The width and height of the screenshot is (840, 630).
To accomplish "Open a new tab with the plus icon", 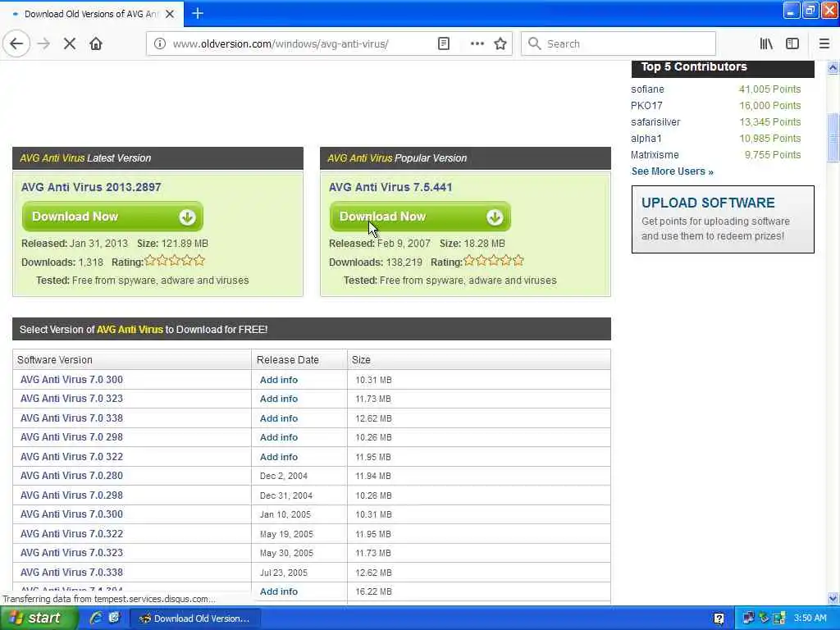I will (x=198, y=13).
